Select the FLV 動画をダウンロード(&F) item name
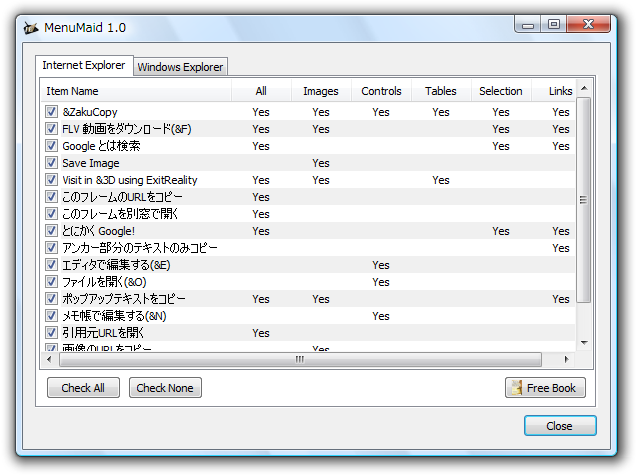 pyautogui.click(x=127, y=129)
